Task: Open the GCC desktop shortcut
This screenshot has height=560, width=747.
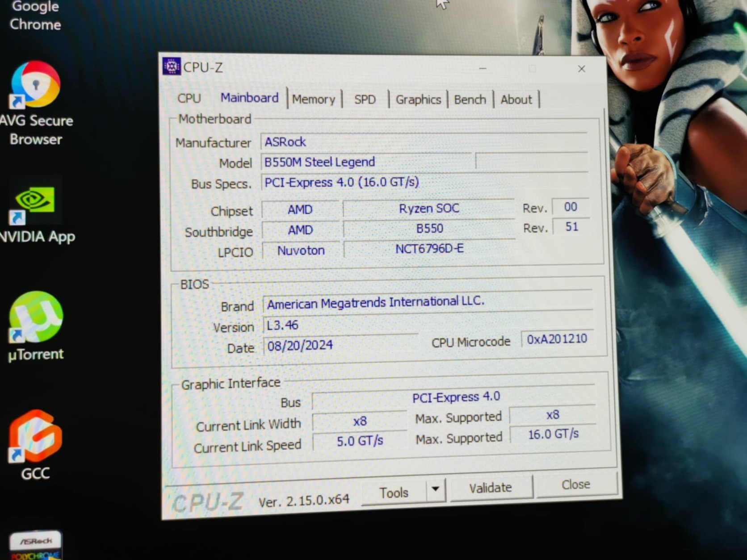Action: [x=35, y=444]
